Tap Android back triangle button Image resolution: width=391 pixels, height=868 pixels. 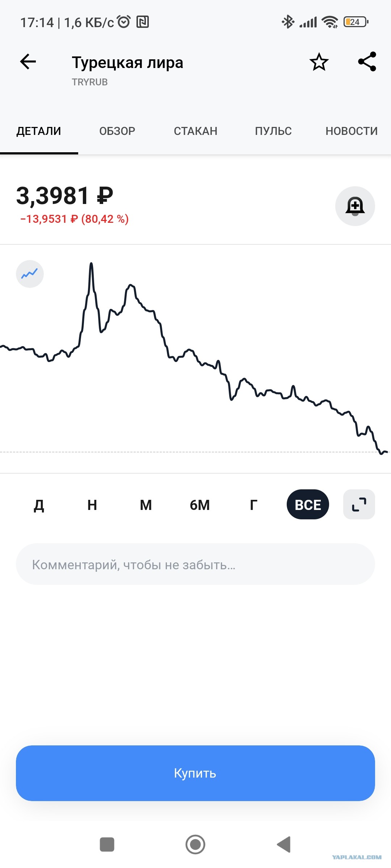pos(284,844)
